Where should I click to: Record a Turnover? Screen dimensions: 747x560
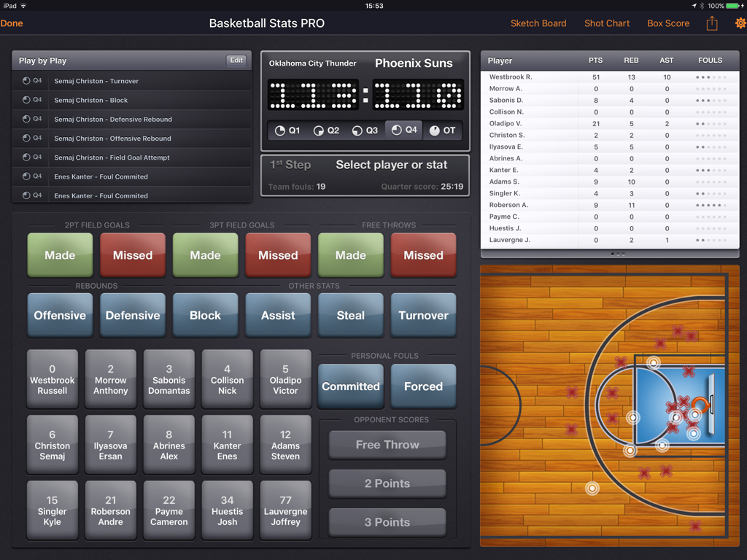pos(423,315)
